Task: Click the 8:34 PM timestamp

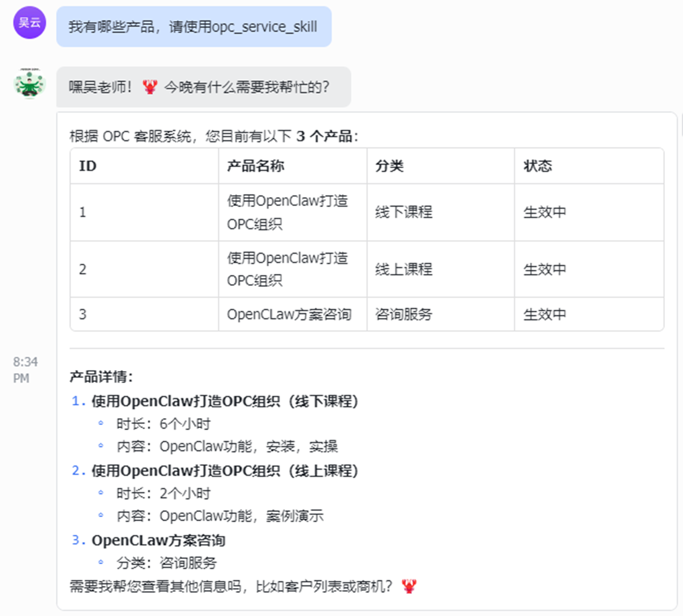Action: pyautogui.click(x=23, y=370)
